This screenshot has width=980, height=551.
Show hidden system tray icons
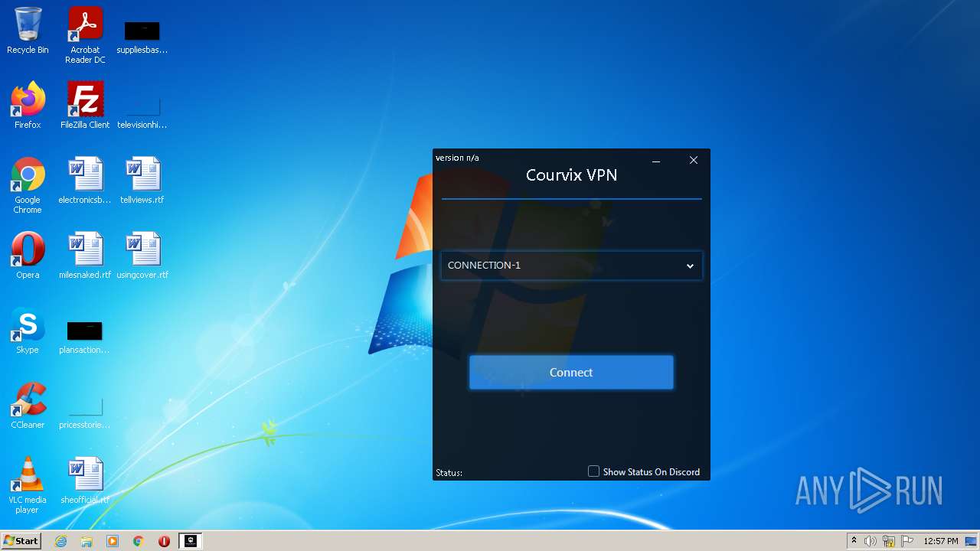click(x=854, y=541)
